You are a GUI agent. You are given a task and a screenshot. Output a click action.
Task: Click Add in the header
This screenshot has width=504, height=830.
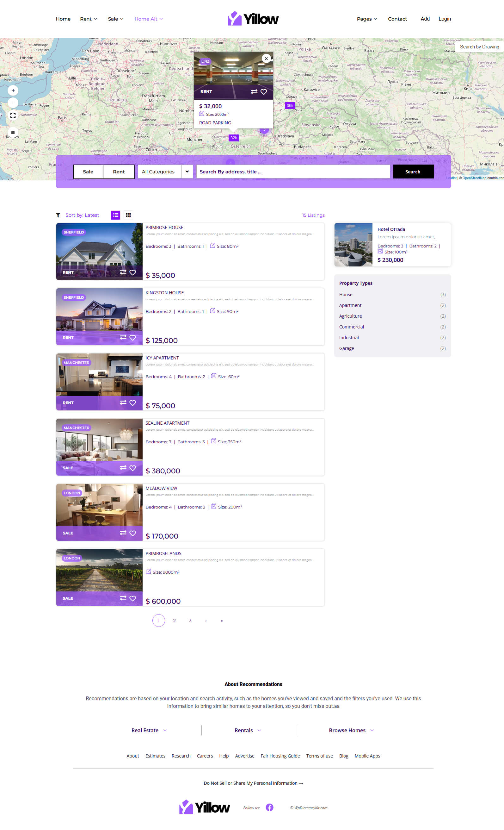point(425,19)
